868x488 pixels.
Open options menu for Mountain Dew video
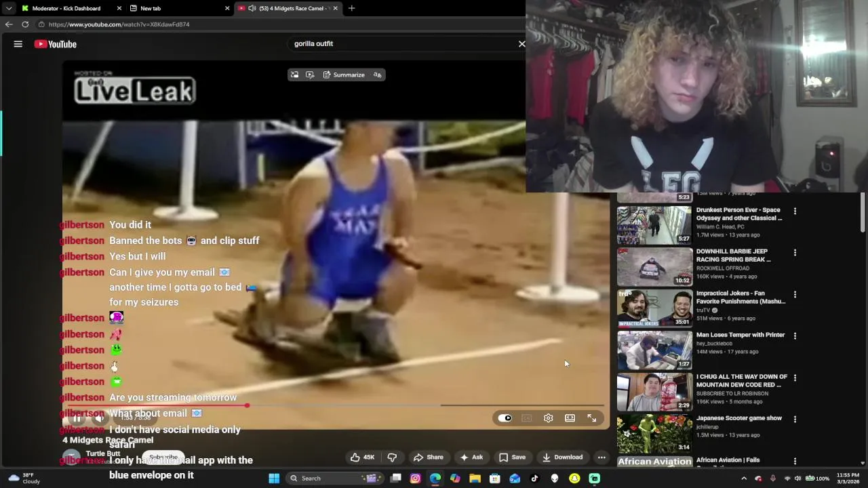tap(795, 378)
